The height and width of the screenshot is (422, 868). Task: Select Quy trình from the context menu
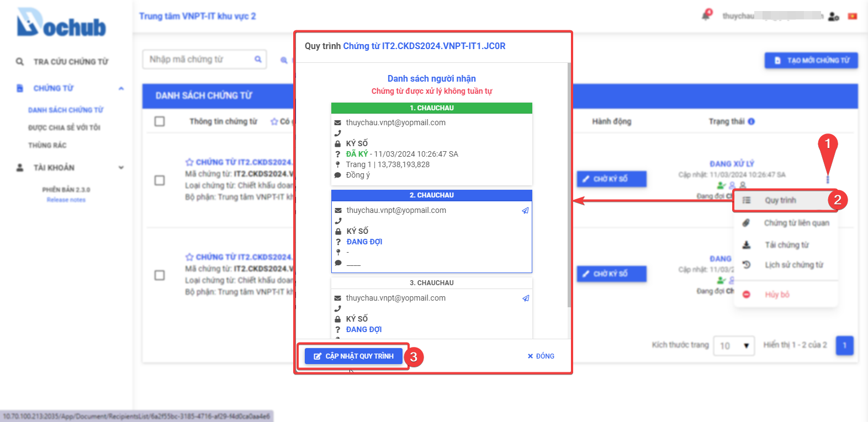point(780,200)
